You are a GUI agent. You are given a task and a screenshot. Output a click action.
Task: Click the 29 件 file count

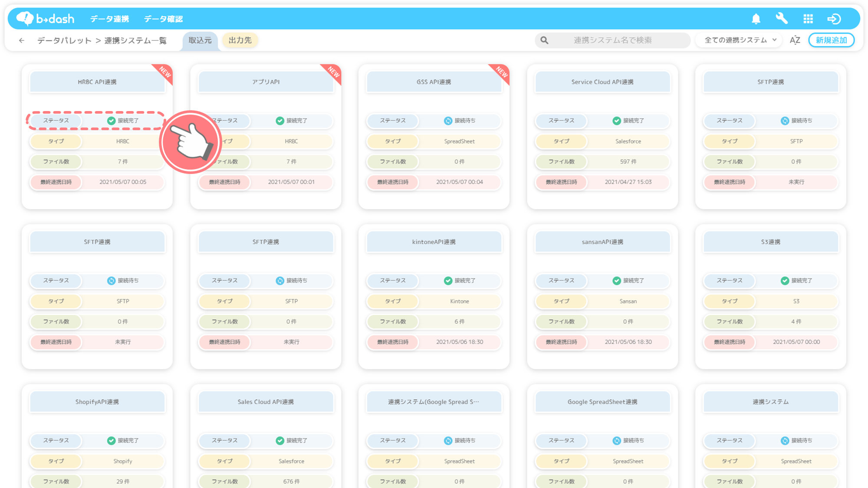[x=123, y=481]
